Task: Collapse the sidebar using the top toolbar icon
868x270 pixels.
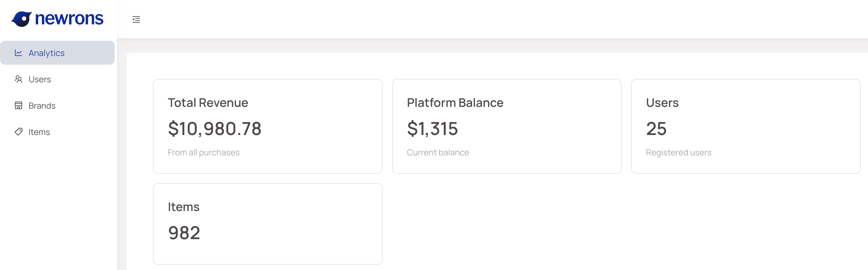Action: tap(136, 19)
